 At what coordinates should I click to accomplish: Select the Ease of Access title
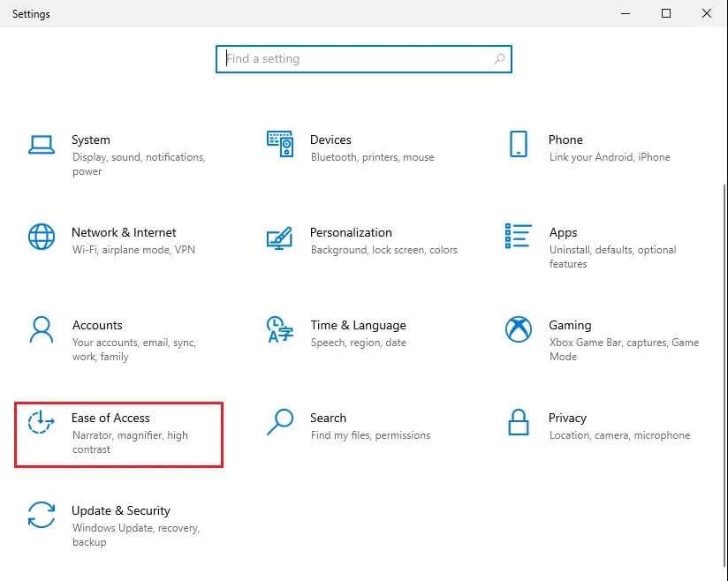110,419
